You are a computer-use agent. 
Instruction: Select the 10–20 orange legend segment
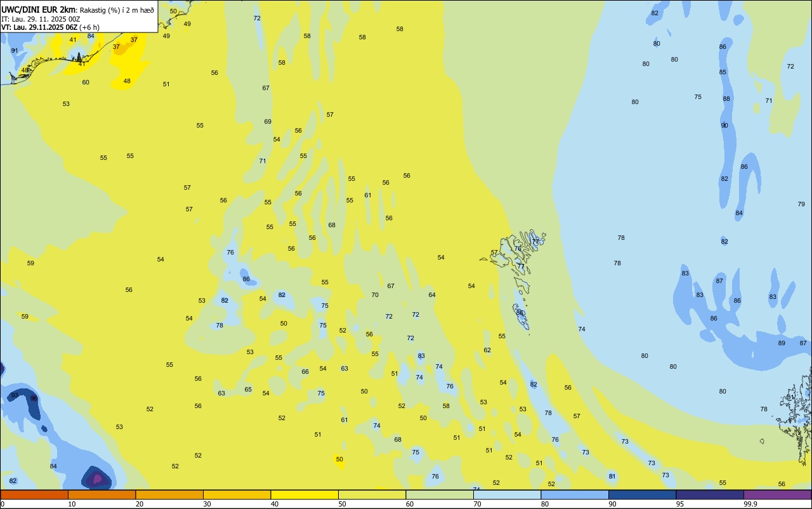click(x=101, y=495)
